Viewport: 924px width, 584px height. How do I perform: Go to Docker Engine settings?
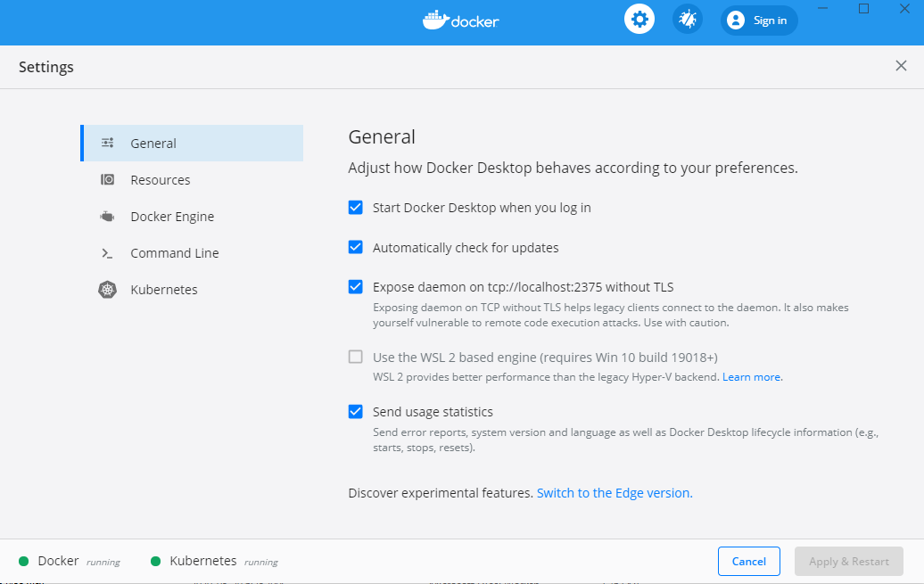pyautogui.click(x=192, y=217)
